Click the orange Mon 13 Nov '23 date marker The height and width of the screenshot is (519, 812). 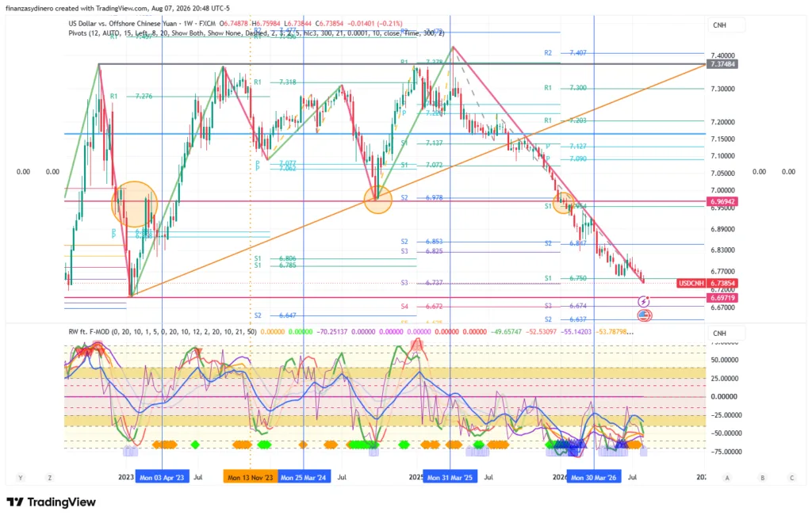coord(250,478)
